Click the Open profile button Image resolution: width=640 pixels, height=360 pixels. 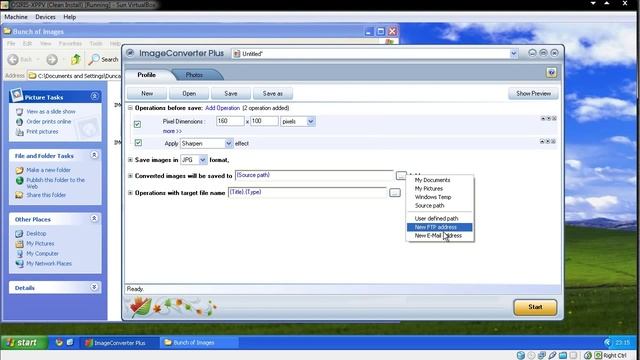(189, 93)
